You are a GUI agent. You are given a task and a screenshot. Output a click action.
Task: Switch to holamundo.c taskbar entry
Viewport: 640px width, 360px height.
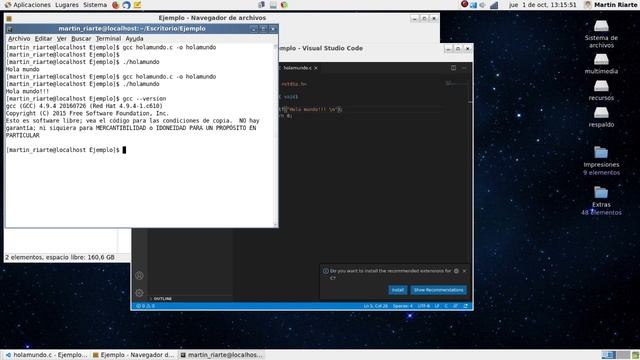point(46,355)
